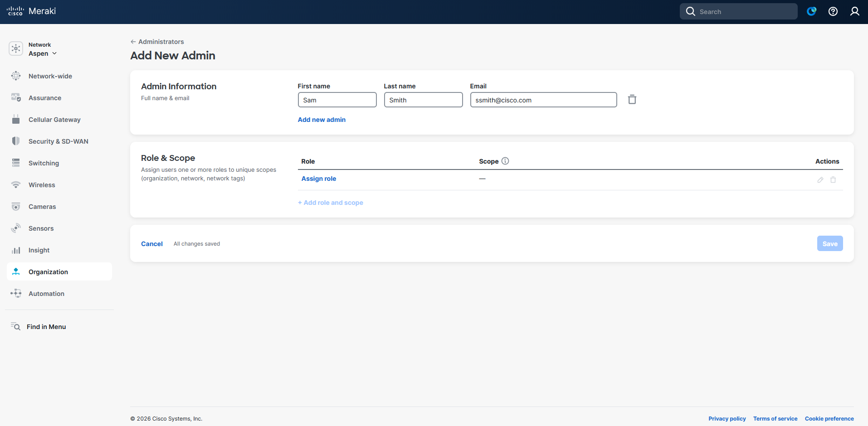868x426 pixels.
Task: Click the Add new admin link
Action: pos(322,120)
